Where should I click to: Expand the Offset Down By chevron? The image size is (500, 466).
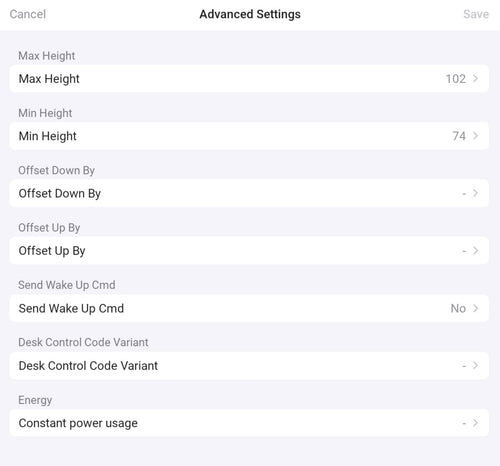pyautogui.click(x=476, y=193)
